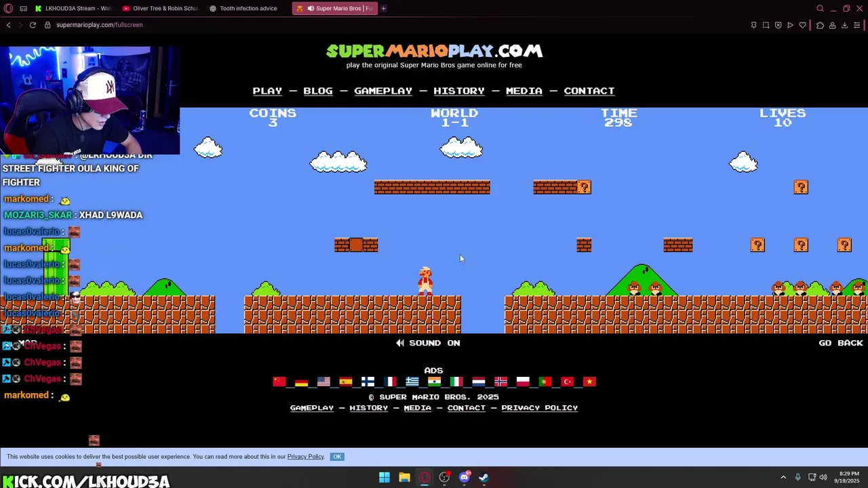Select the Spanish flag language icon
Screen dimensions: 868x488
(x=346, y=382)
